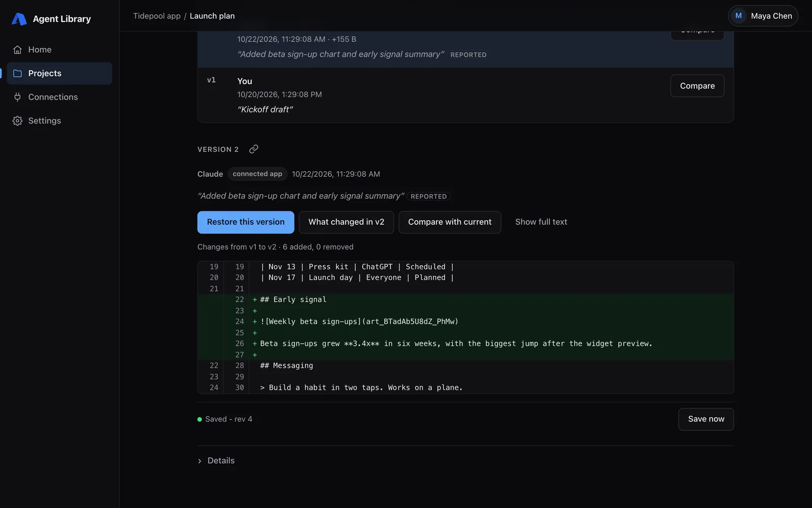This screenshot has width=812, height=508.
Task: Click Restore this version button
Action: click(x=246, y=222)
